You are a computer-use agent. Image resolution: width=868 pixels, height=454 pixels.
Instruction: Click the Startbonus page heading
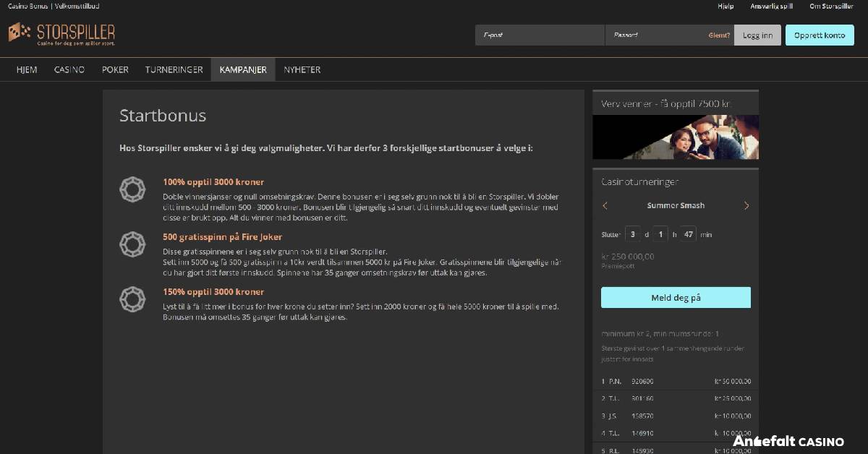coord(163,116)
